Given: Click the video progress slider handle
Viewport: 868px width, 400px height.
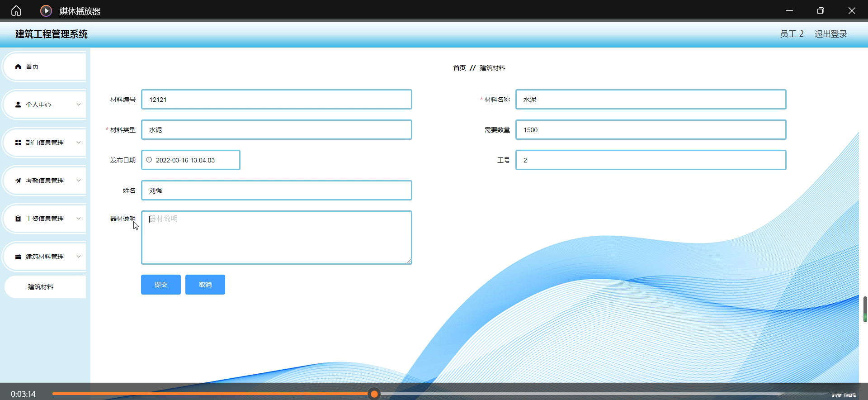Looking at the screenshot, I should 374,394.
